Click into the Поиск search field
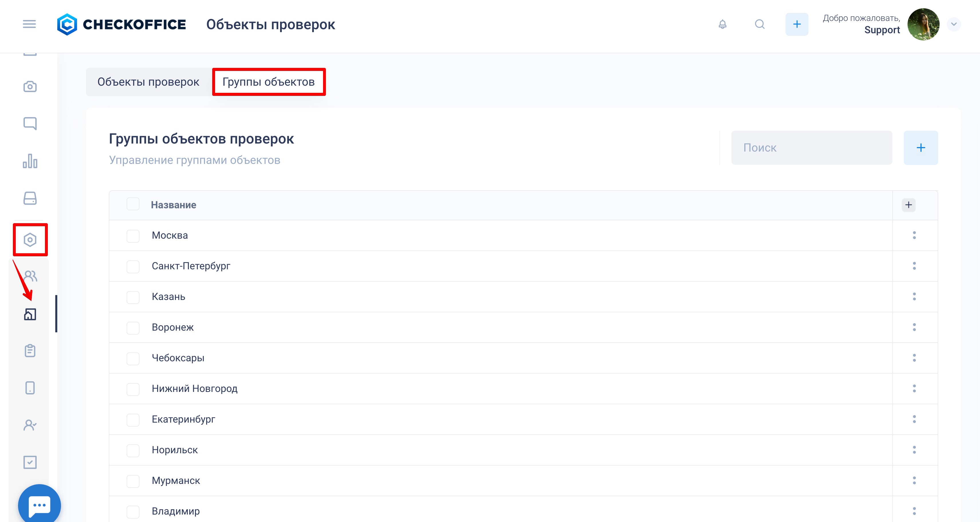Screen dimensions: 980x522 pos(812,148)
